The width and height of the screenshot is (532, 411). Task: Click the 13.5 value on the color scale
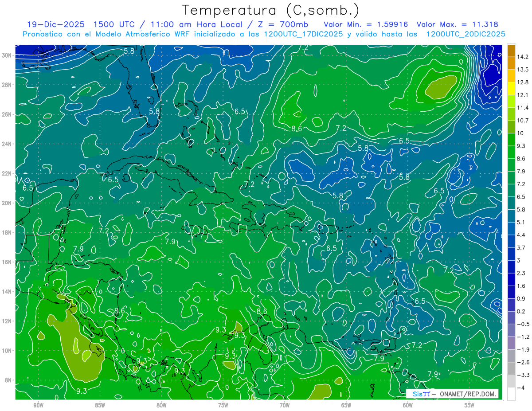point(524,70)
